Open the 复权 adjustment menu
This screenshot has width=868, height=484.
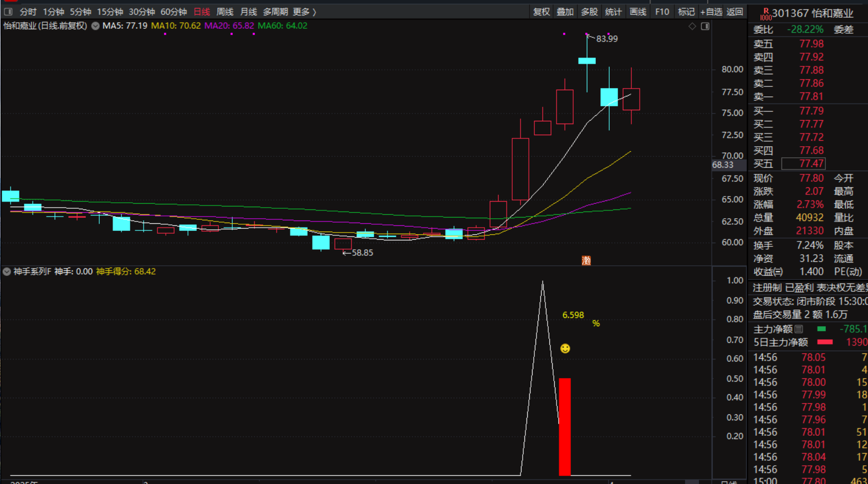[541, 12]
